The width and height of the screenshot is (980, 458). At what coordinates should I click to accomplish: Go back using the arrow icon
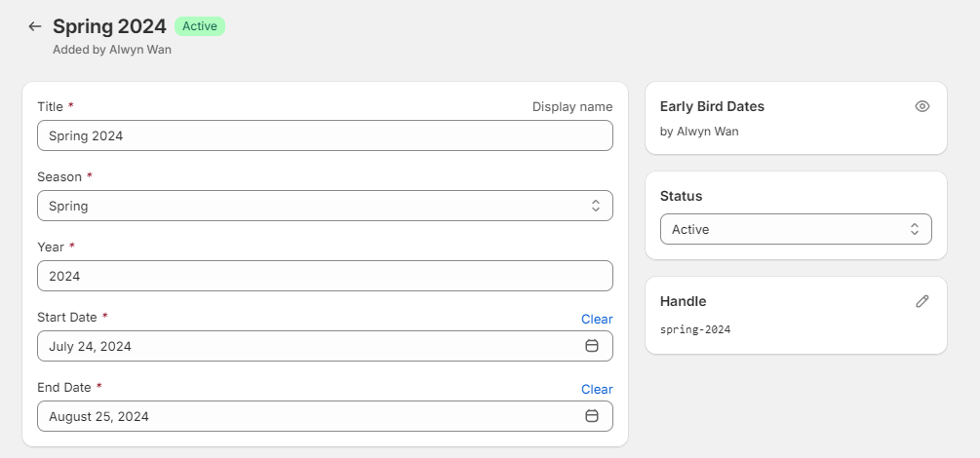point(35,26)
